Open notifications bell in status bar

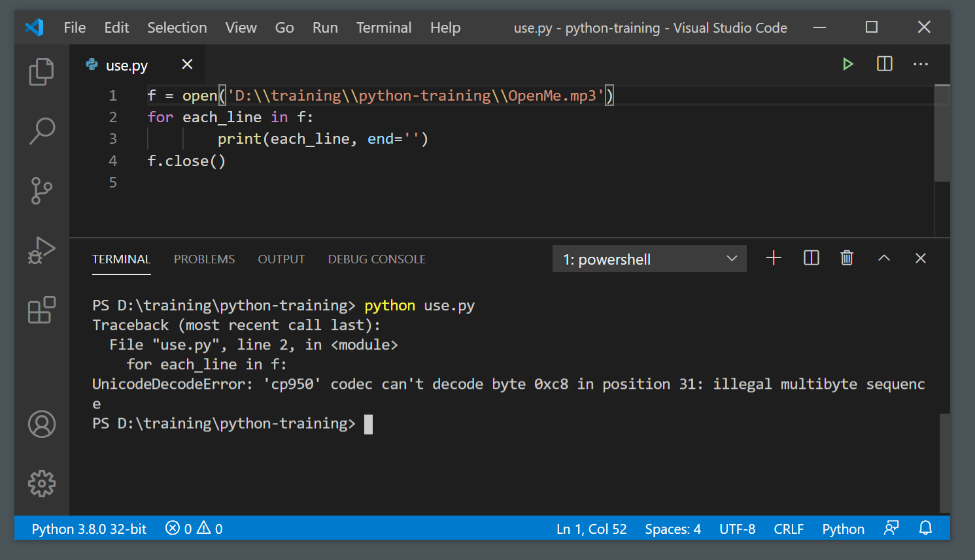pyautogui.click(x=925, y=528)
